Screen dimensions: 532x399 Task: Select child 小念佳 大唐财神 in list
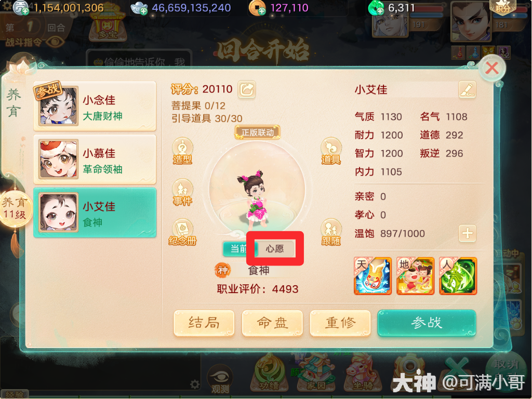point(95,106)
